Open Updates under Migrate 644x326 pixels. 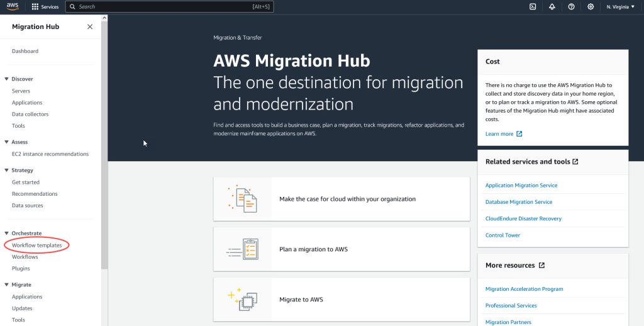pyautogui.click(x=22, y=308)
